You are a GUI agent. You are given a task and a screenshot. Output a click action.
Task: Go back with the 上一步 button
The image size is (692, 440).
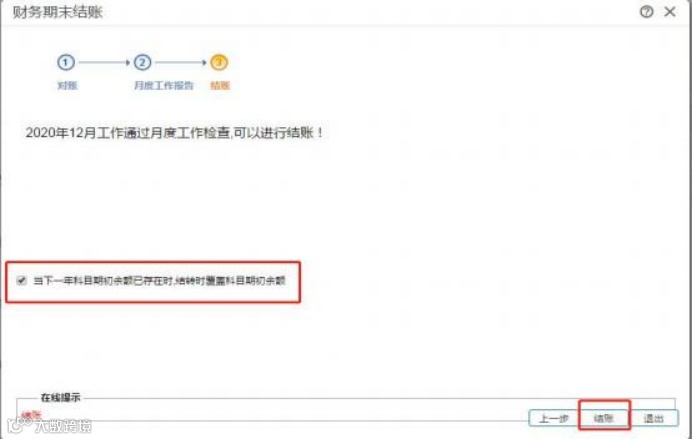pyautogui.click(x=554, y=418)
